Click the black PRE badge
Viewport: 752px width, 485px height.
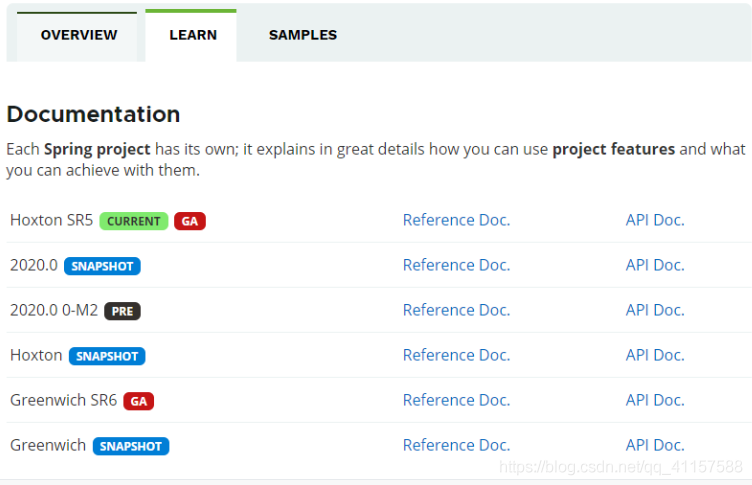point(122,311)
